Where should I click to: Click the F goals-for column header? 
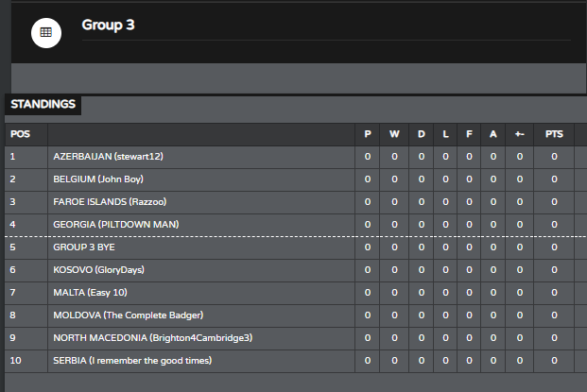pos(469,134)
